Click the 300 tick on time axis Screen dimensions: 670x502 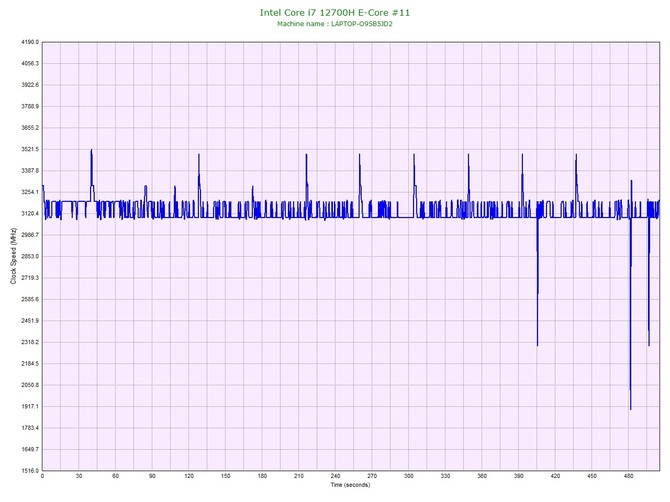click(x=409, y=476)
